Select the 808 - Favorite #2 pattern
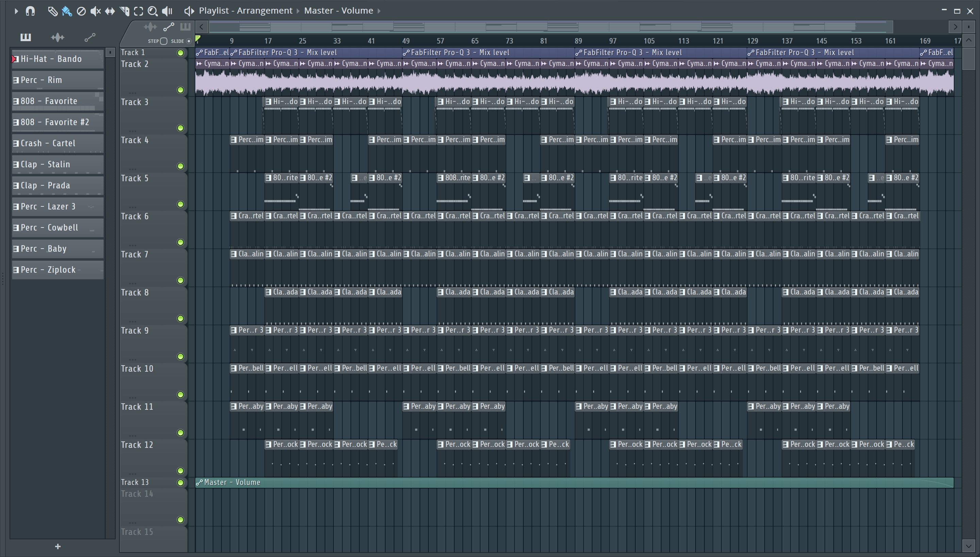This screenshot has height=557, width=980. (58, 122)
